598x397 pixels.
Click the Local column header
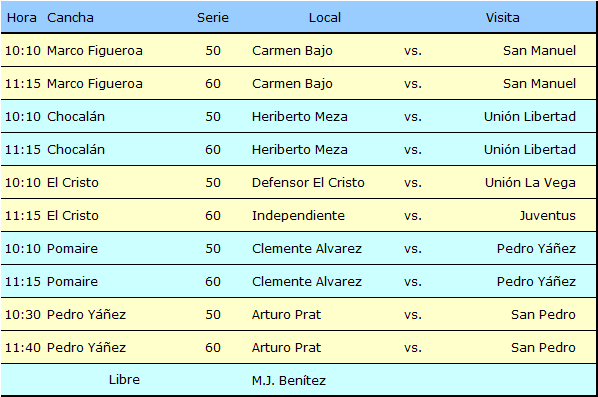point(325,18)
